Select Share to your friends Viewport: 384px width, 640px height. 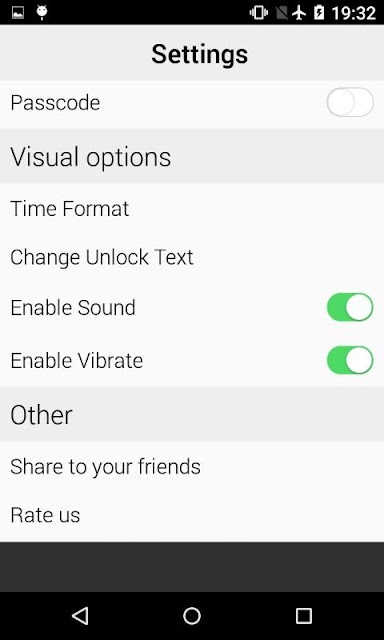coord(192,467)
